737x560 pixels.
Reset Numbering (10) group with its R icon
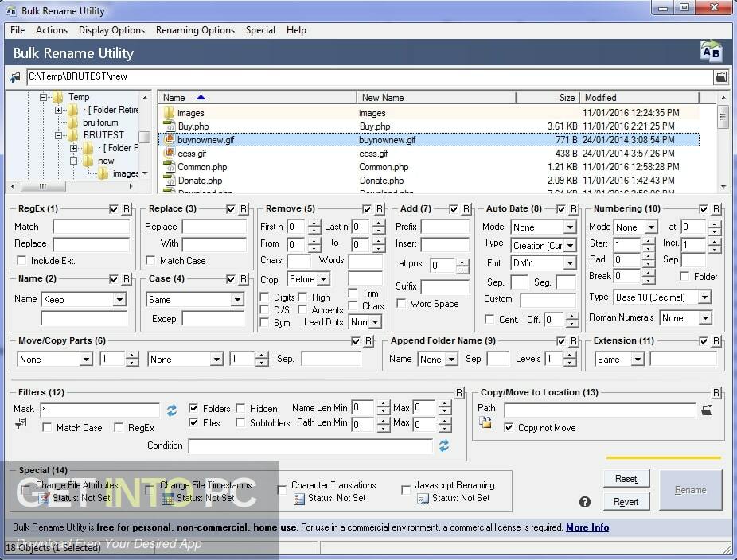click(x=716, y=208)
